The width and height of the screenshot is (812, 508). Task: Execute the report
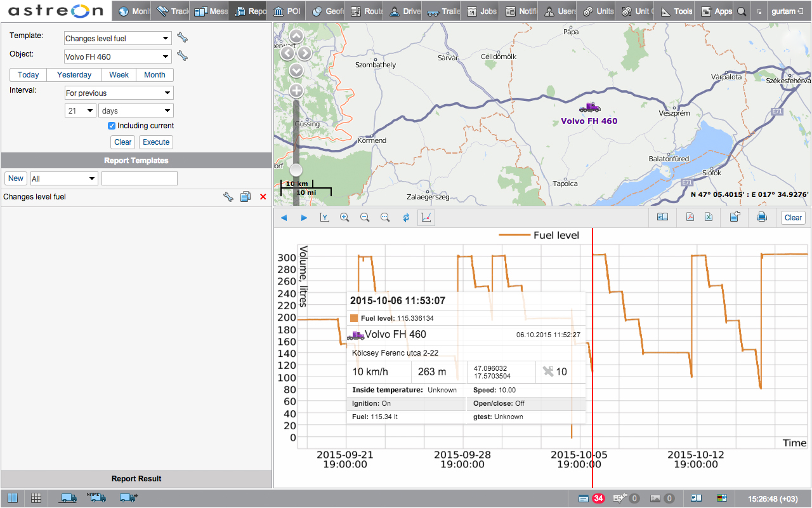point(156,142)
